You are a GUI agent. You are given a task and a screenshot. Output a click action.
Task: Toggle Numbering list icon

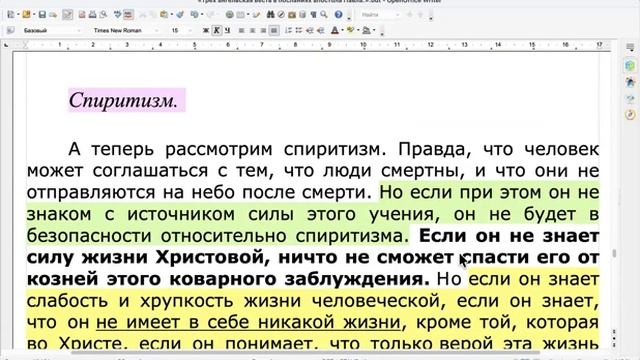click(289, 30)
